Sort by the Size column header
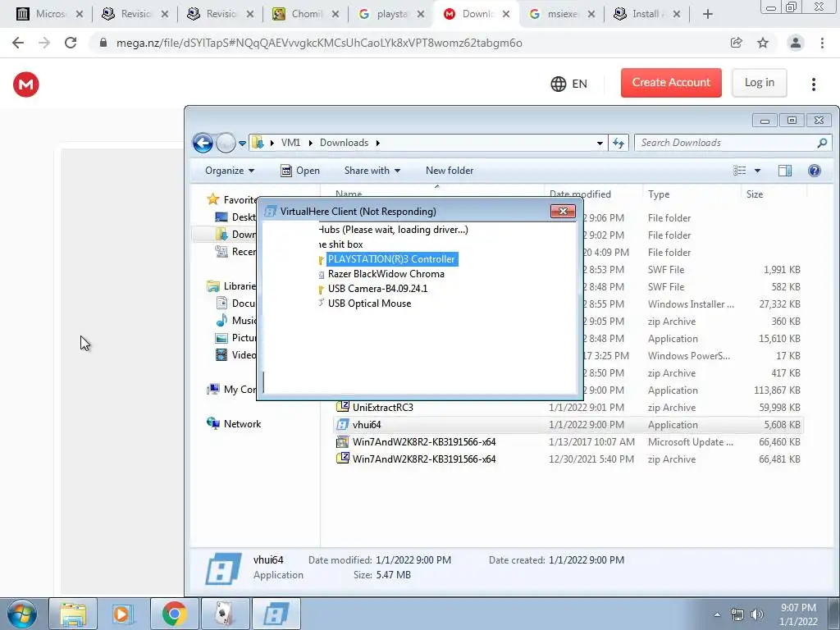Viewport: 840px width, 630px height. (x=774, y=194)
